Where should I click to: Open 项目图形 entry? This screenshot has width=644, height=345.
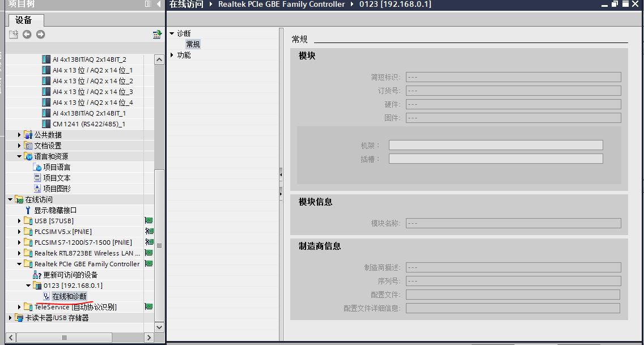(x=57, y=189)
